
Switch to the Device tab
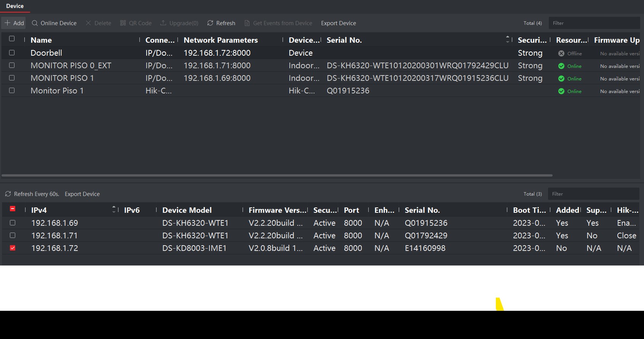coord(15,6)
